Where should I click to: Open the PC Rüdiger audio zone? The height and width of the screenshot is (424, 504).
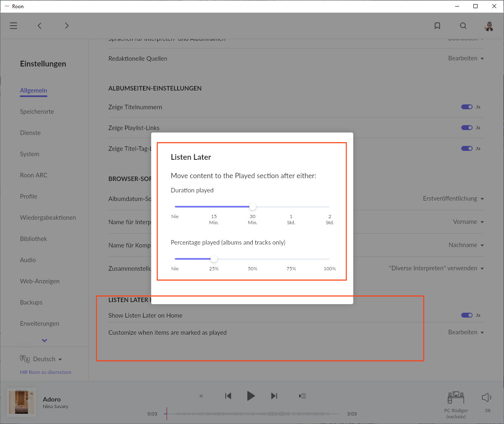(456, 397)
